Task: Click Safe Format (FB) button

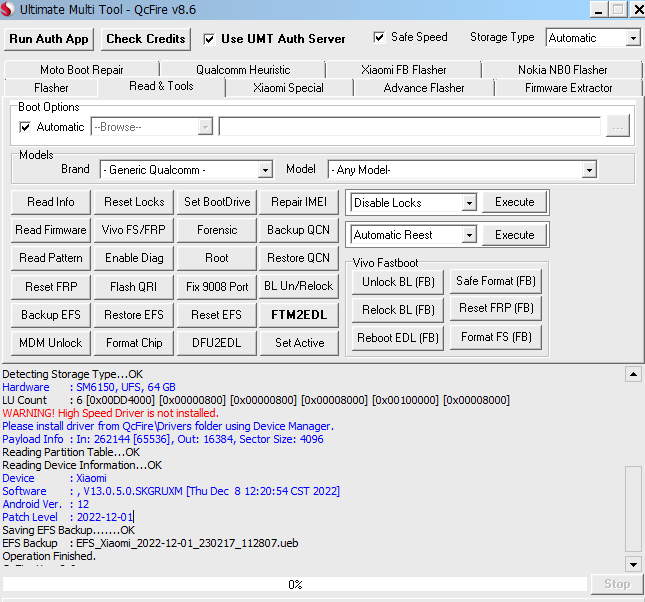Action: (496, 281)
